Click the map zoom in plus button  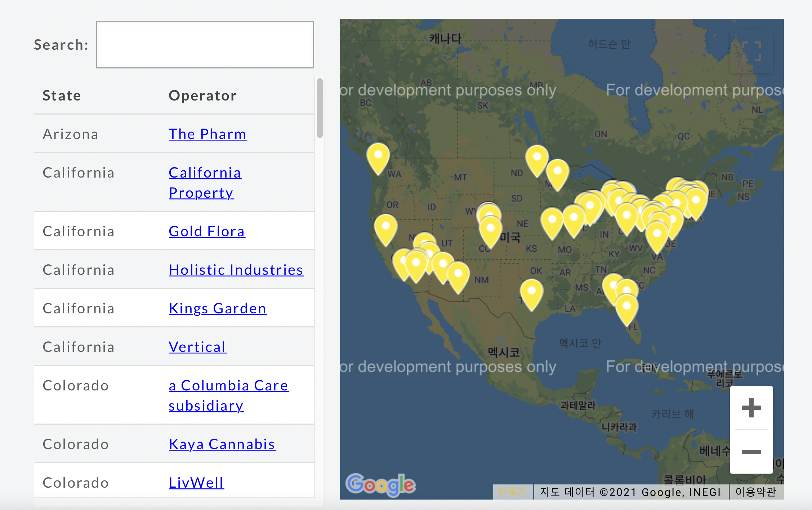[x=751, y=408]
